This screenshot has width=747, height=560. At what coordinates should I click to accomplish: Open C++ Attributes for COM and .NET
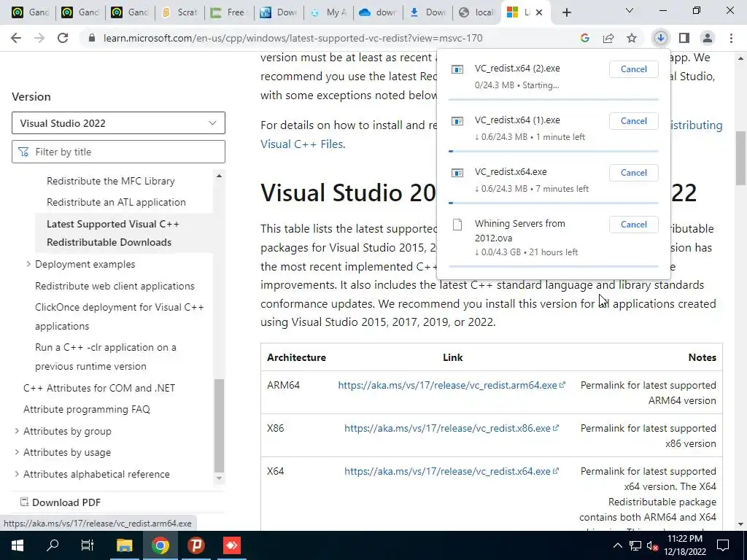point(99,388)
